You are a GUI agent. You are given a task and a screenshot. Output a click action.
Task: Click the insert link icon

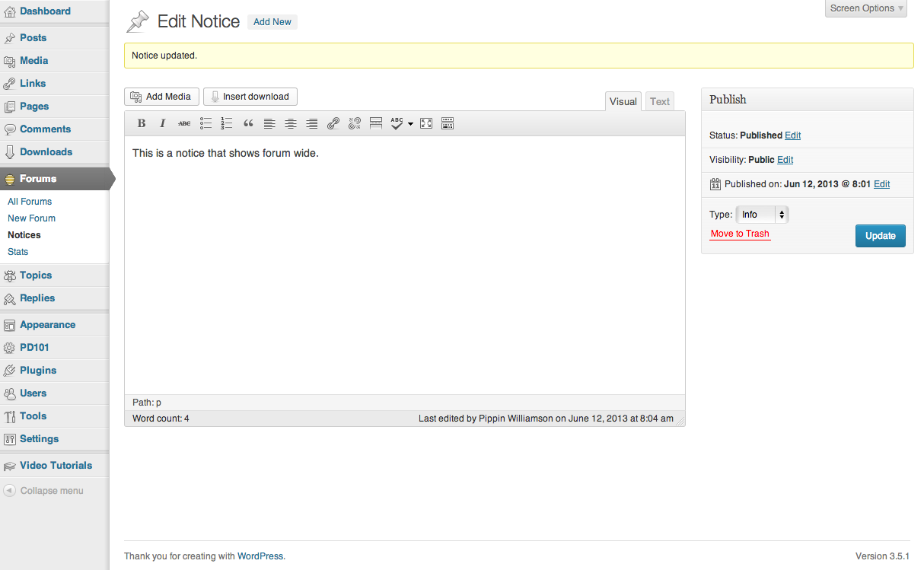[333, 123]
